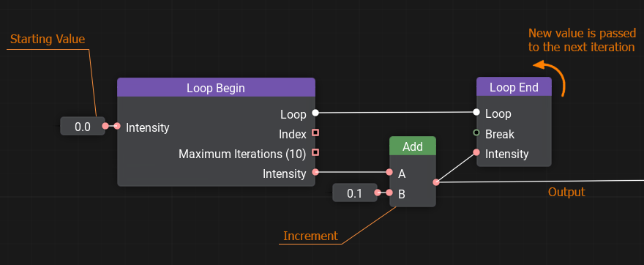This screenshot has height=265, width=644.
Task: Click the 0.0 starting value field
Action: [x=83, y=126]
